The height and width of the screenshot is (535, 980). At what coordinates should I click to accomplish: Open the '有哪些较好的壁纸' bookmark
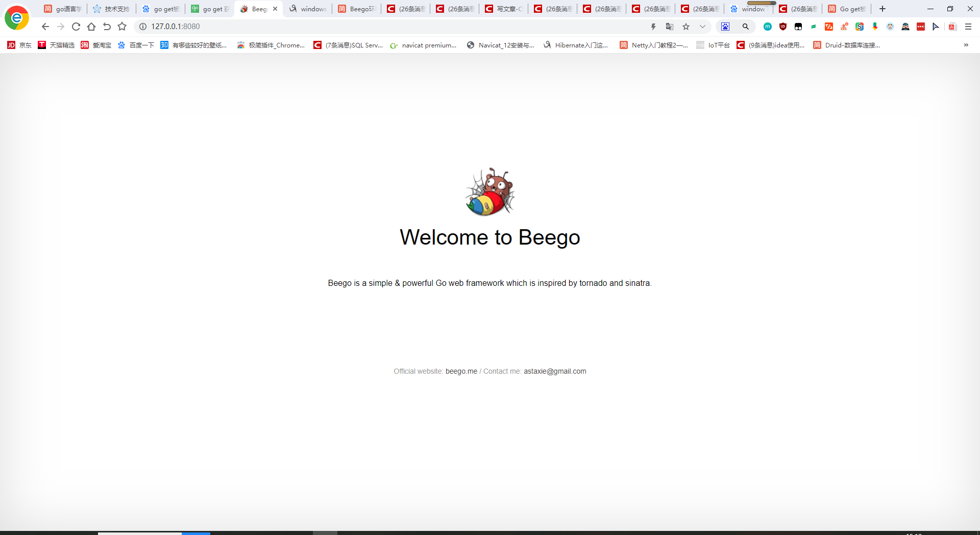coord(193,45)
